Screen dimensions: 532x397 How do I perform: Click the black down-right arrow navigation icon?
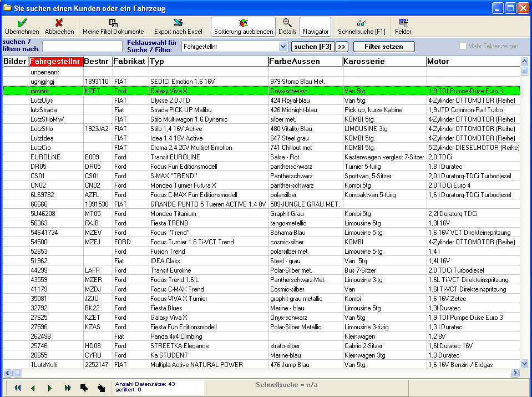click(x=101, y=388)
